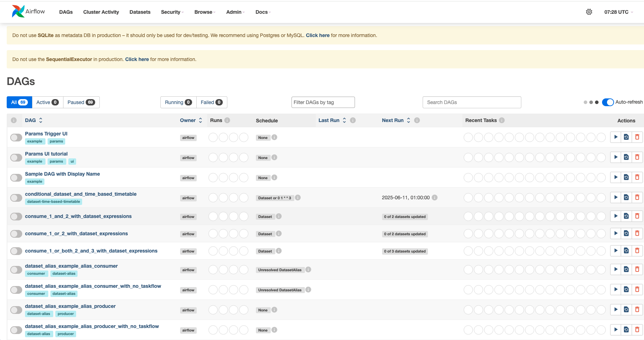Trigger dataset_alias_example_alias_producer_with_no_taskflow DAG
Viewport: 644px width, 340px height.
click(x=615, y=330)
